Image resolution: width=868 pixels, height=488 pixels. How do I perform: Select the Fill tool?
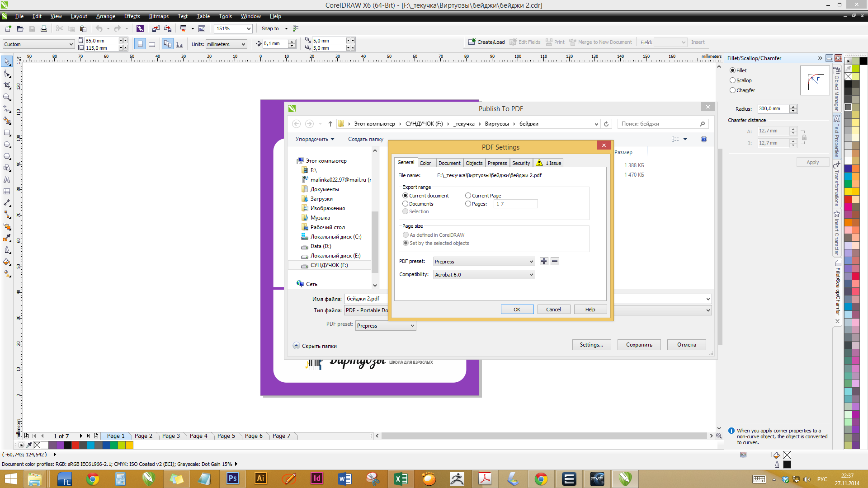point(7,262)
